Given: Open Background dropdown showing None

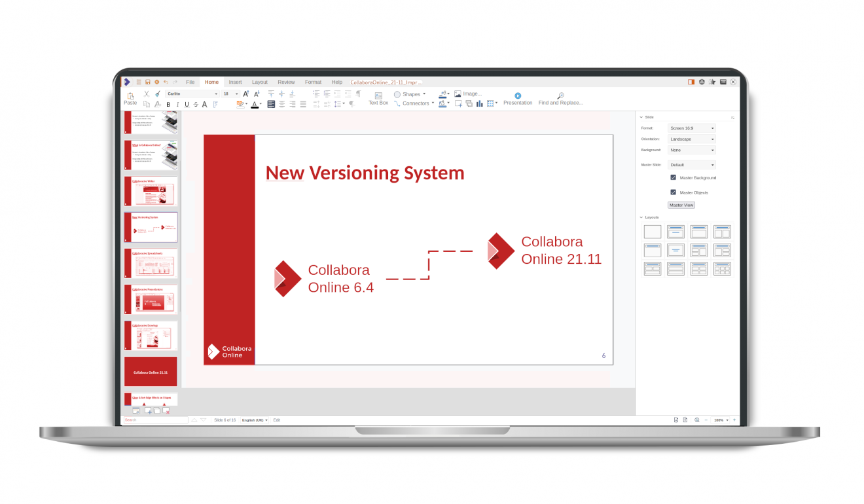Looking at the screenshot, I should 692,150.
